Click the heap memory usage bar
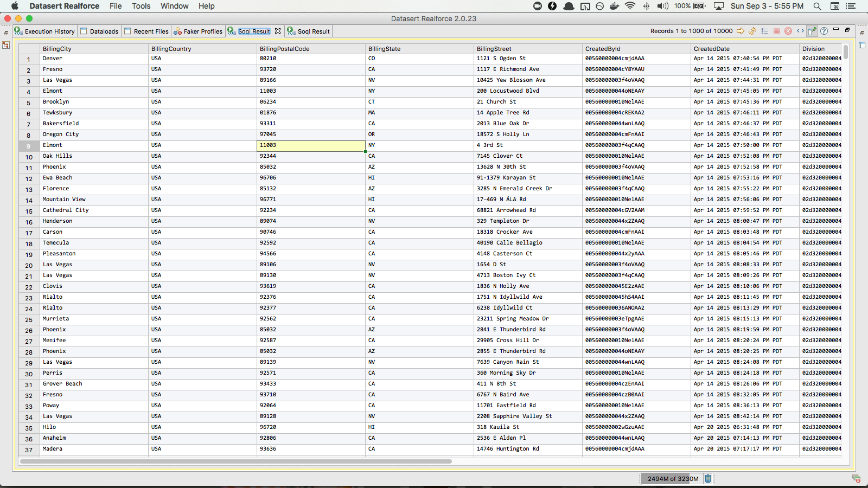868x488 pixels. click(673, 479)
